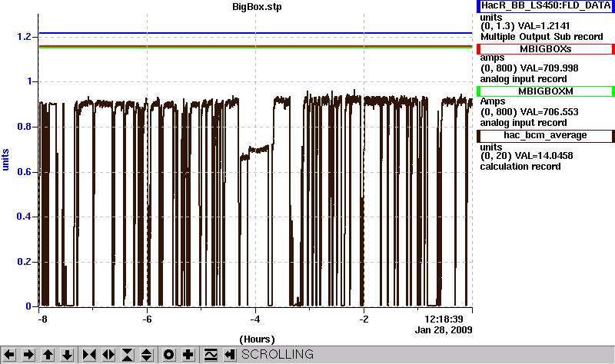Click the 0.6 y-axis tick label
Viewport: 615px width, 364px height.
tap(24, 172)
